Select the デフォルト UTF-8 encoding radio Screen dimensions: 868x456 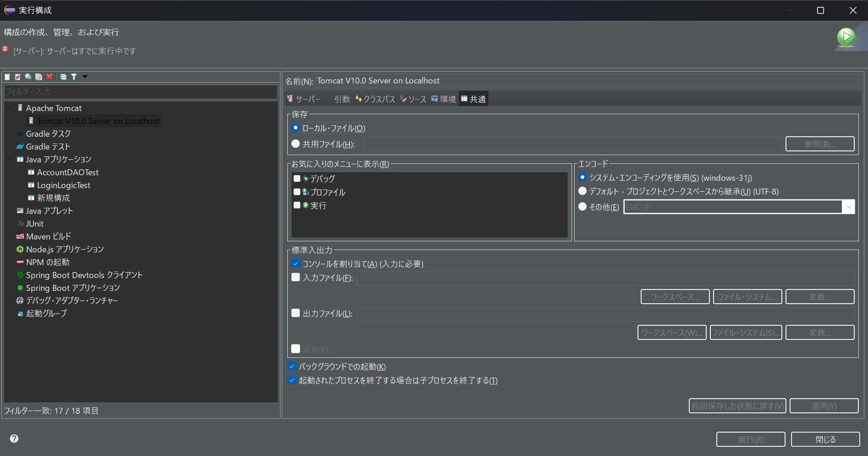pyautogui.click(x=582, y=191)
